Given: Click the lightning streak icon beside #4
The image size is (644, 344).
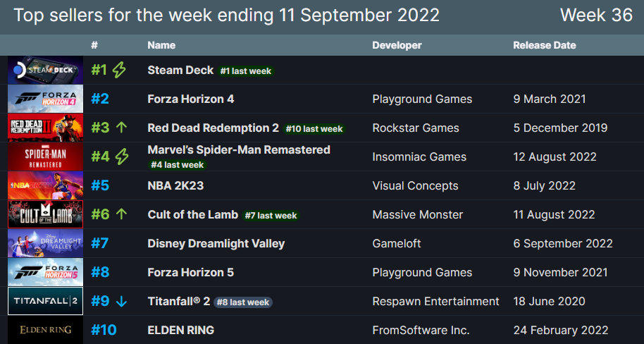Looking at the screenshot, I should [122, 156].
